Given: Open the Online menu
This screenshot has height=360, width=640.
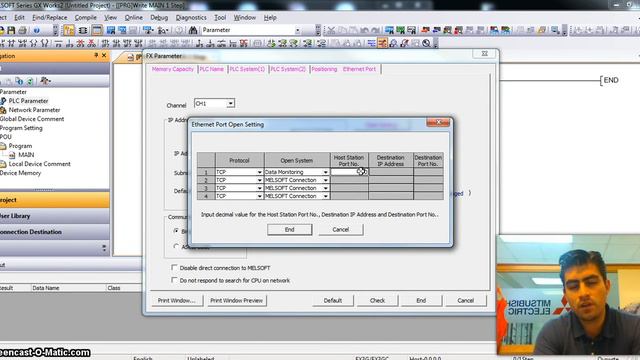Looking at the screenshot, I should point(133,18).
